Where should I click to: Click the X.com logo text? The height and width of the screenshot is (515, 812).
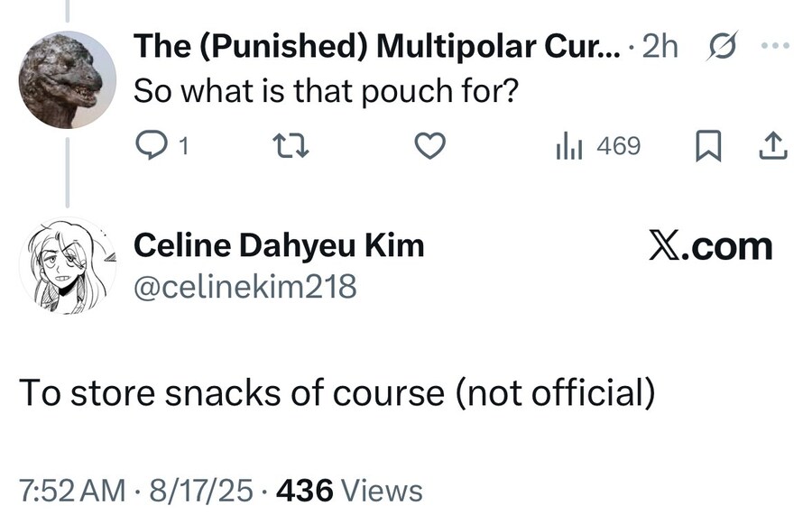click(x=710, y=245)
